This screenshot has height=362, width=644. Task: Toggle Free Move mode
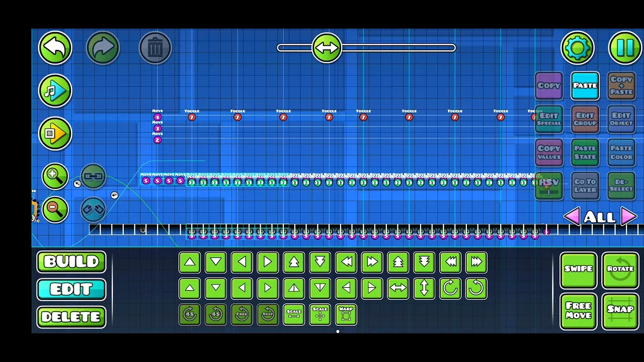click(x=578, y=311)
